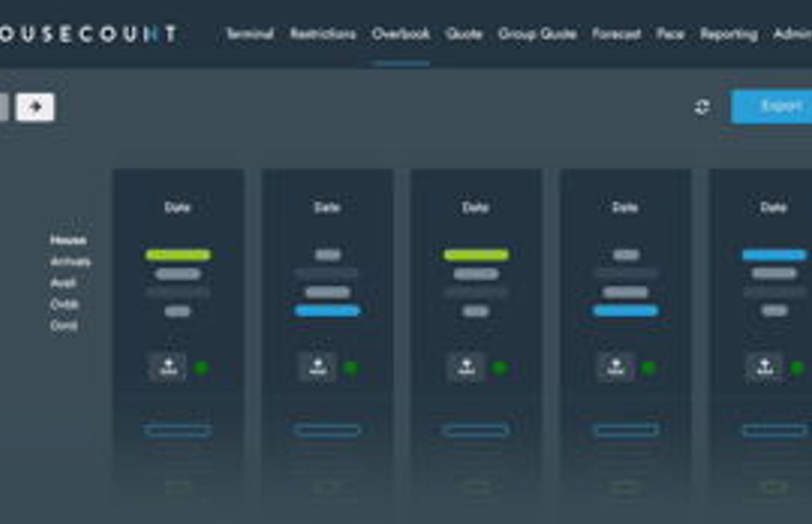Open the Admin tab
The image size is (812, 524).
click(792, 34)
